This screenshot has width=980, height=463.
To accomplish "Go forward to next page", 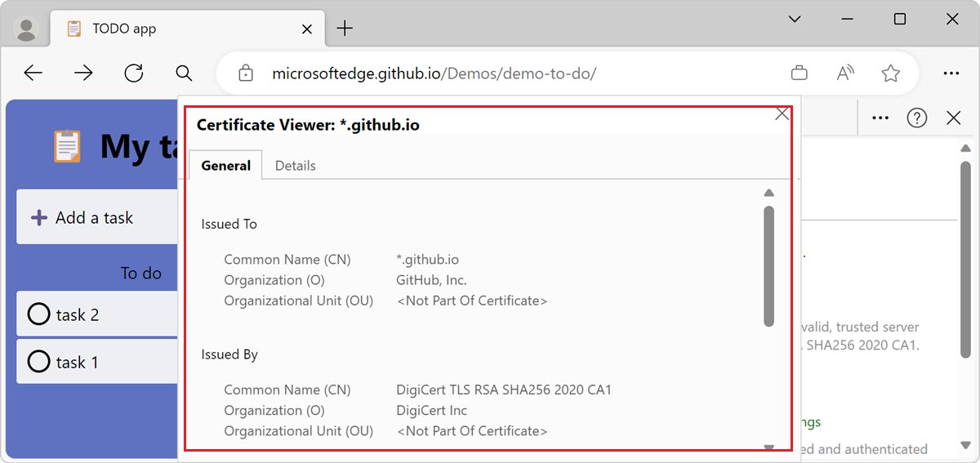I will tap(83, 73).
